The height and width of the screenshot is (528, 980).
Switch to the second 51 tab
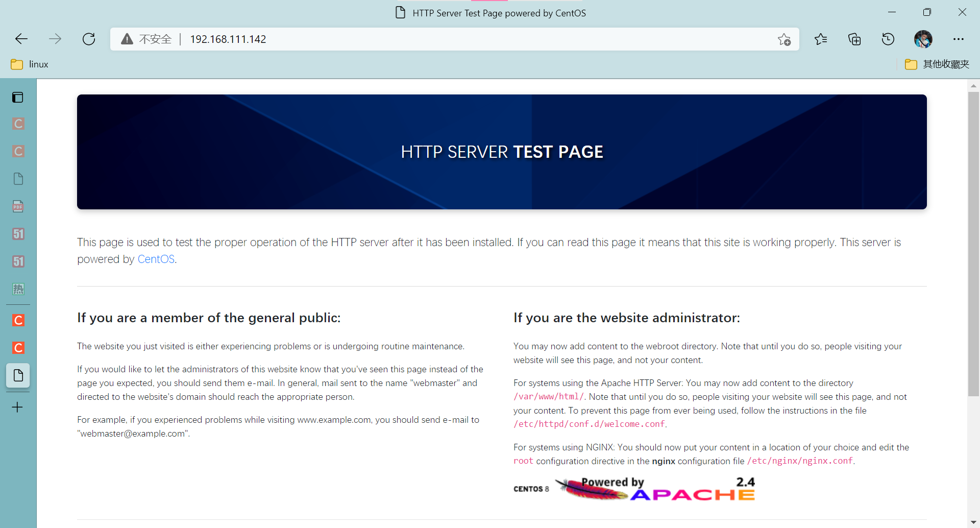click(x=18, y=261)
